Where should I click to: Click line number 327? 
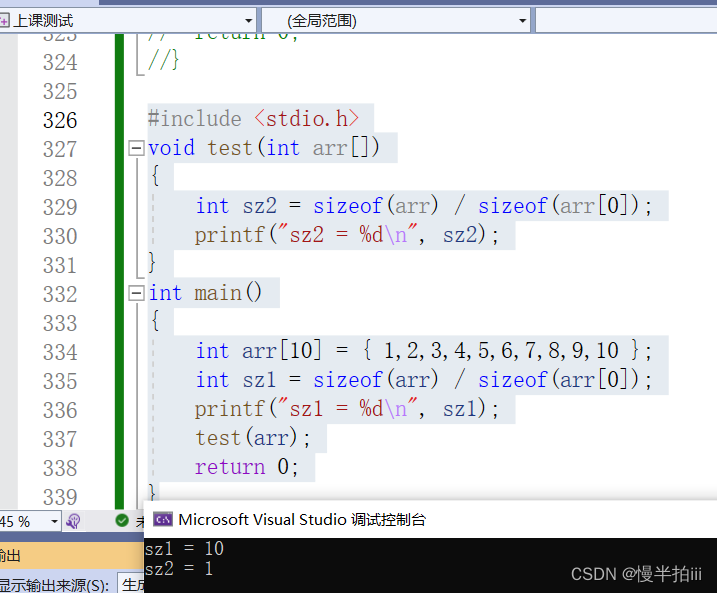pos(60,150)
